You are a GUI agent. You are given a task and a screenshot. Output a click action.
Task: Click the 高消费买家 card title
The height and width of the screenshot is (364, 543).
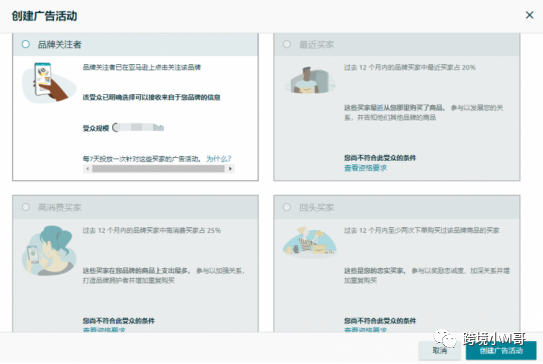60,207
